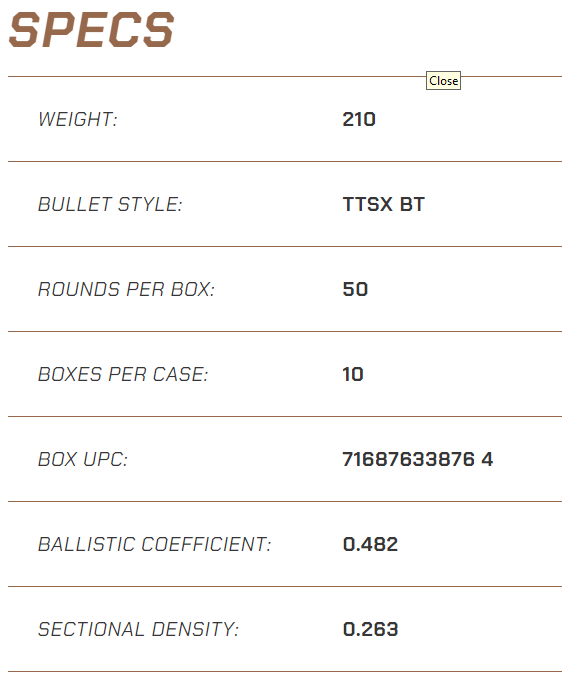Click the UPC check digit 4
This screenshot has height=683, width=562.
coord(487,459)
